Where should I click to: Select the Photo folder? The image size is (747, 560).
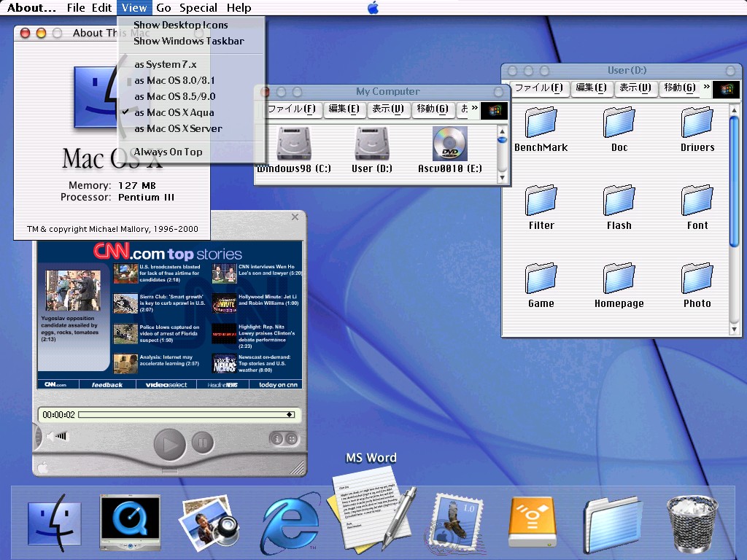tap(697, 279)
